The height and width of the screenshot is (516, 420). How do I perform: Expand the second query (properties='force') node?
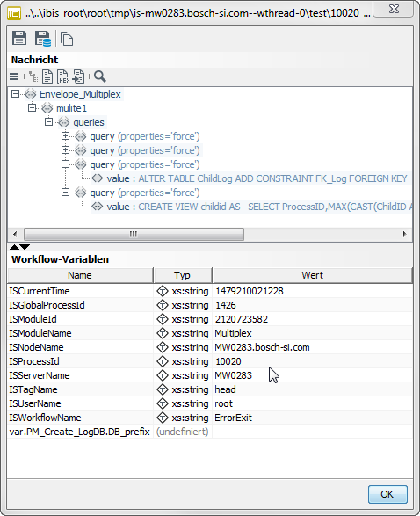[x=65, y=150]
